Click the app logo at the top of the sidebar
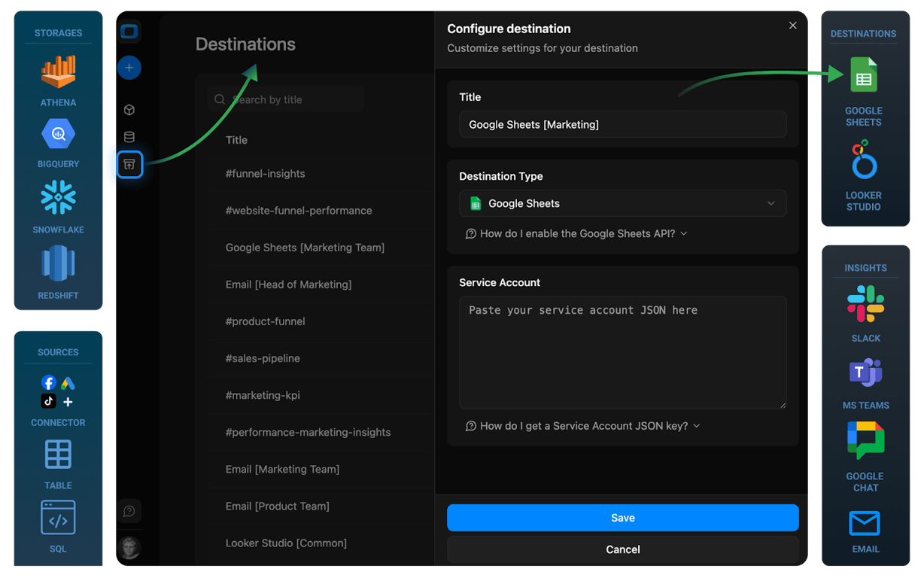Screen dimensions: 924x578 click(129, 32)
